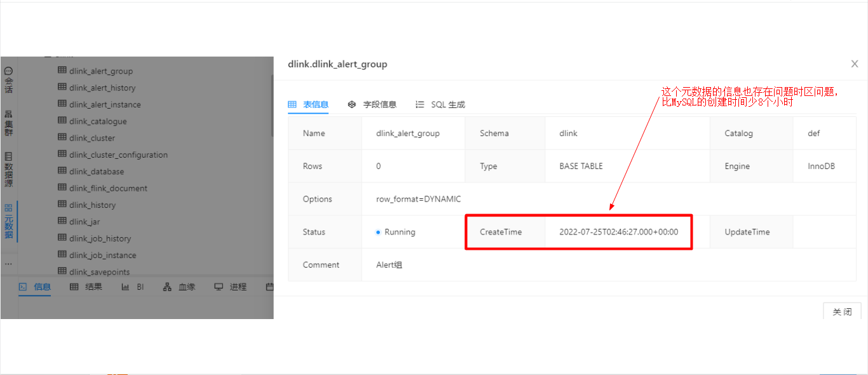Image resolution: width=868 pixels, height=375 pixels.
Task: Click table icon beside dlink_cluster_configuration
Action: pos(62,154)
